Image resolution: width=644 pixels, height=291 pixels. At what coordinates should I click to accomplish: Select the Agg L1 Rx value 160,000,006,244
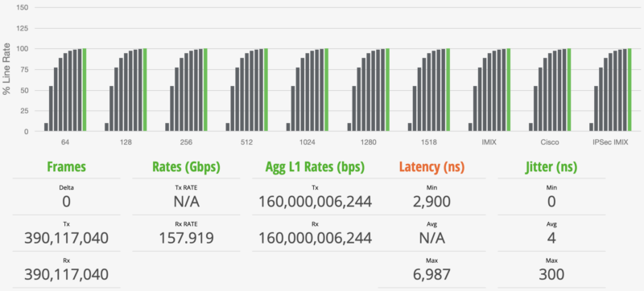[x=315, y=238]
